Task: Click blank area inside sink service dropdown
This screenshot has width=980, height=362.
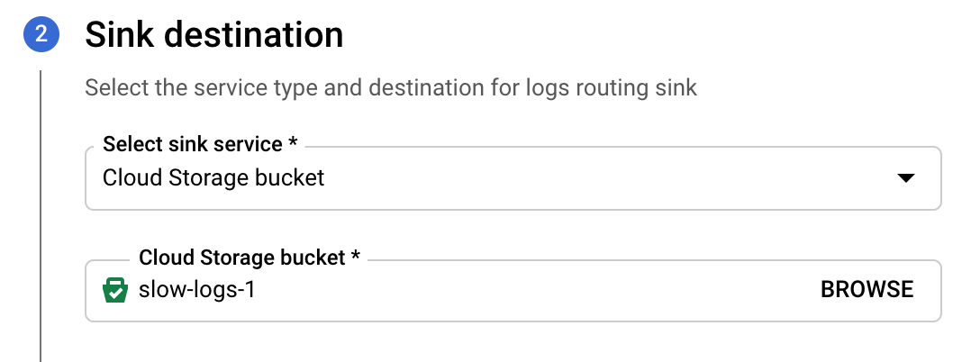Action: coord(610,178)
